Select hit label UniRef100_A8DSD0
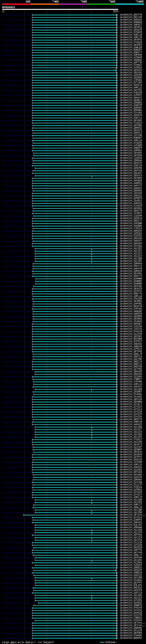Viewport: 146px width, 644px height. [131, 20]
